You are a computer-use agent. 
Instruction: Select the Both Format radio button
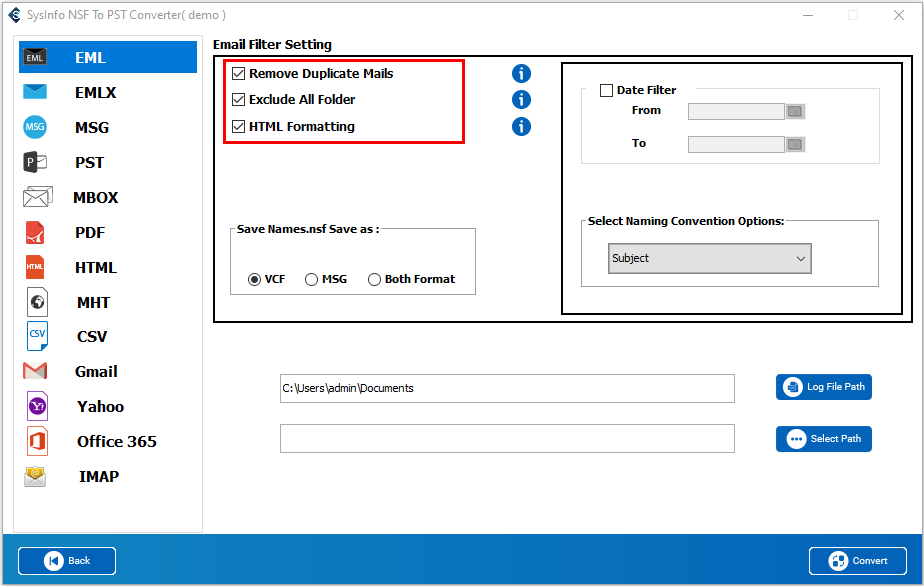tap(374, 279)
